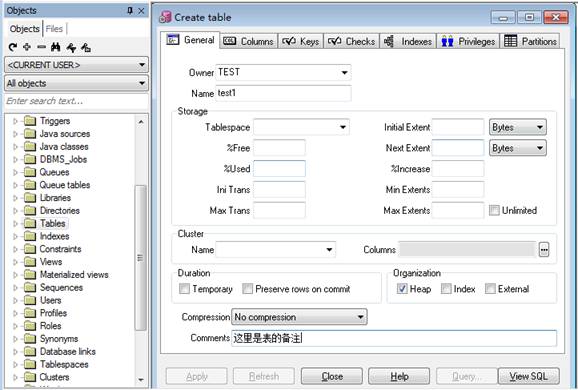
Task: Click the Triggers folder icon
Action: click(x=30, y=121)
